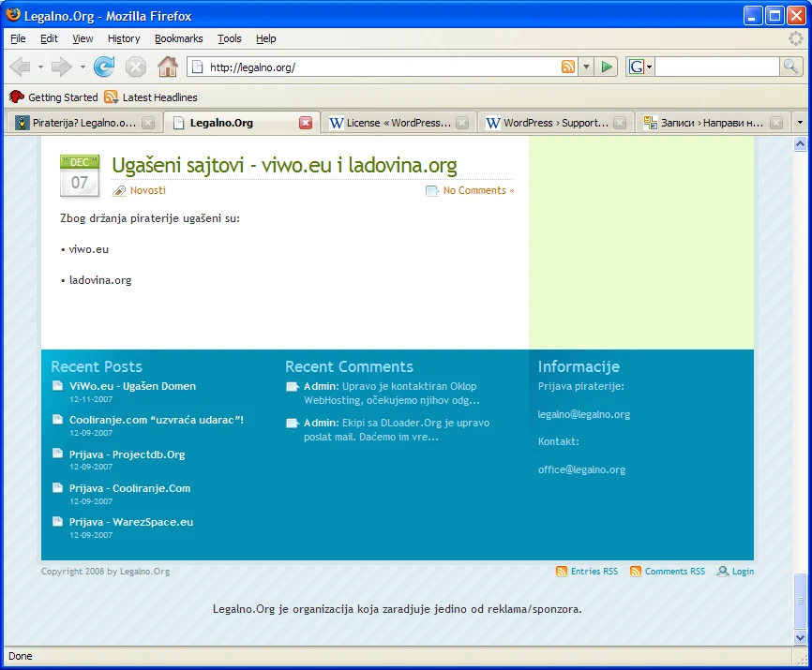Switch to the Piraterija? Legalno.o… tab
This screenshot has width=812, height=670.
(83, 123)
